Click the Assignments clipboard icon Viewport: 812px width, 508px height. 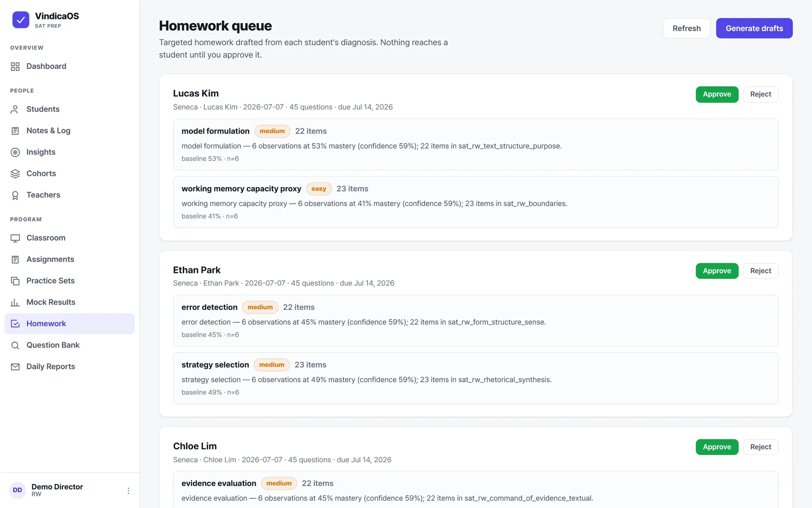[x=15, y=260]
